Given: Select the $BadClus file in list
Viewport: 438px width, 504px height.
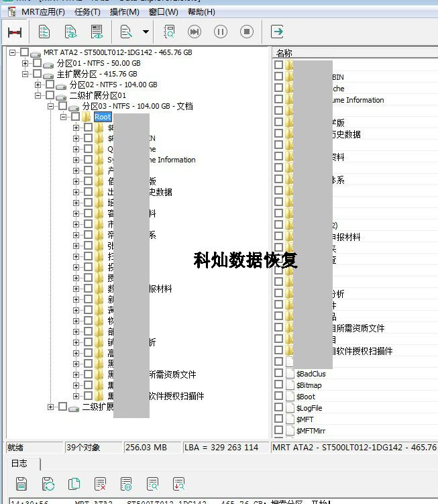Looking at the screenshot, I should 311,374.
